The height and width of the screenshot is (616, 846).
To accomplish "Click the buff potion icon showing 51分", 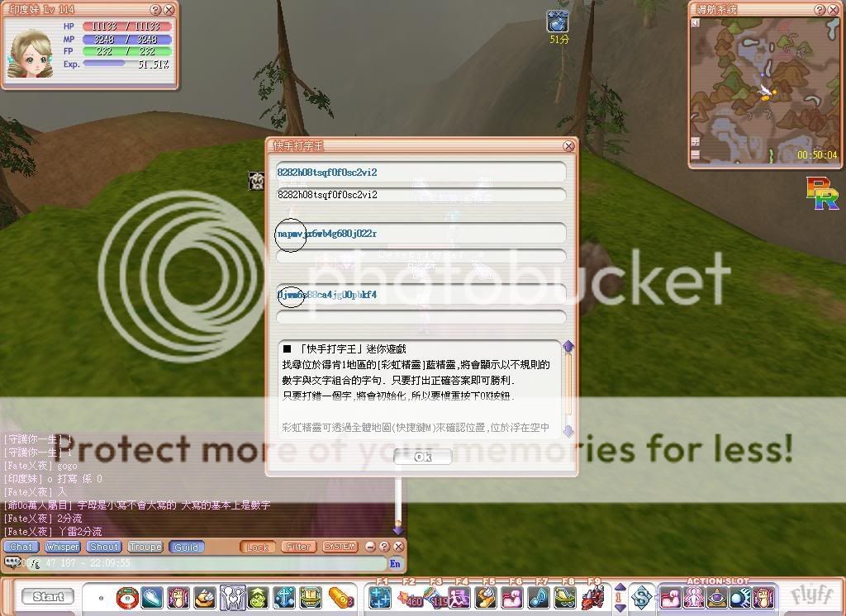I will point(559,21).
